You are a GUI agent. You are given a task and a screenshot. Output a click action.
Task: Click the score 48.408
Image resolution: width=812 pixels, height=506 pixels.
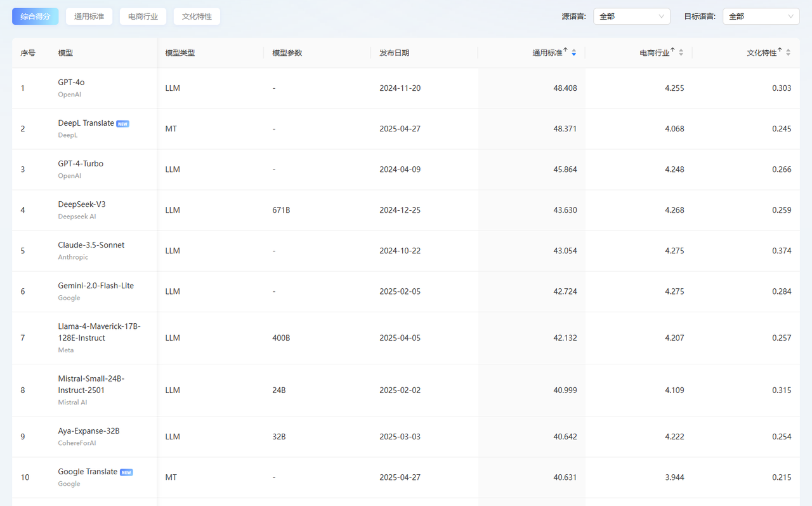pyautogui.click(x=565, y=88)
